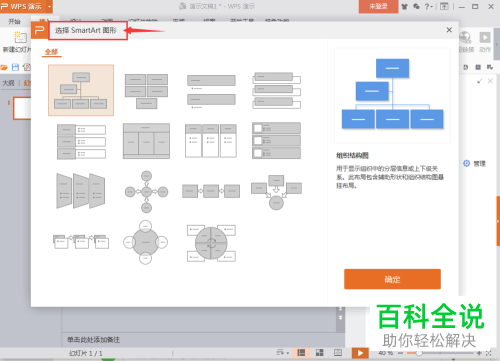Select the basic radial circle SmartArt layout

tap(145, 242)
